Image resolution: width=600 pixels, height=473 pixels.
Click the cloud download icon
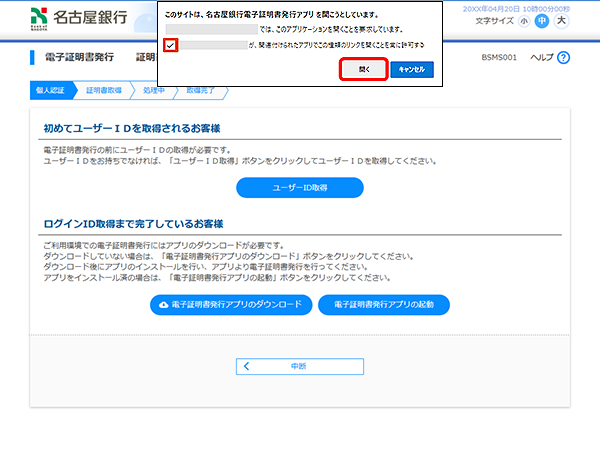tap(164, 304)
